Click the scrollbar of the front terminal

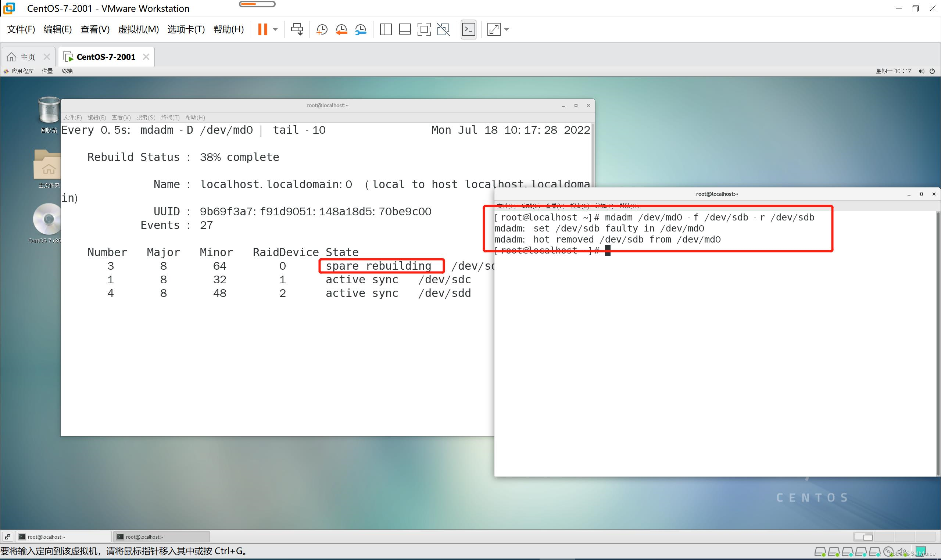(938, 344)
